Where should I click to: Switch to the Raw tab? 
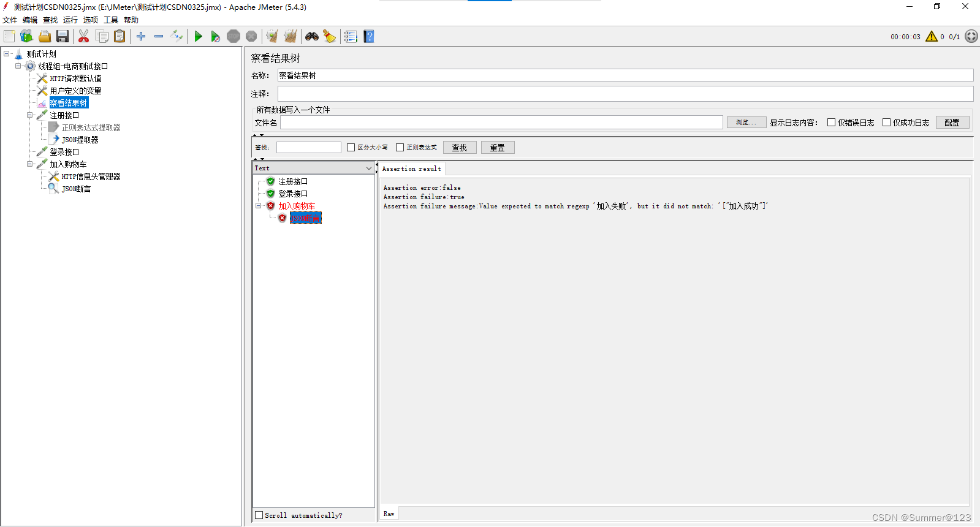coord(389,514)
